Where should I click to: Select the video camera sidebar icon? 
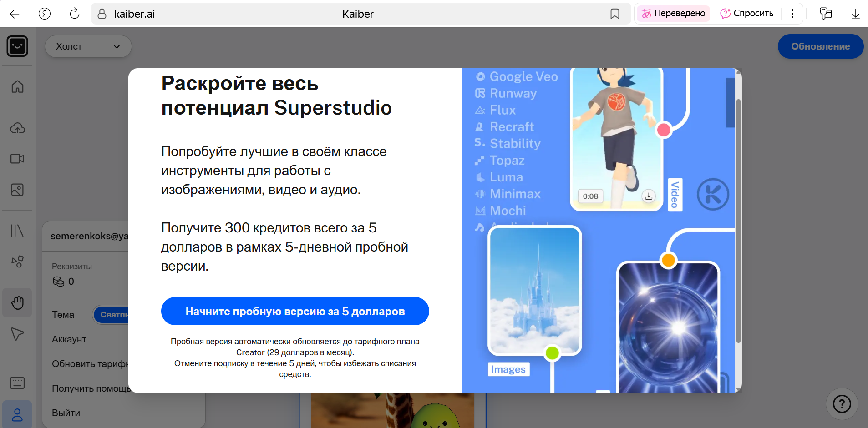point(17,159)
